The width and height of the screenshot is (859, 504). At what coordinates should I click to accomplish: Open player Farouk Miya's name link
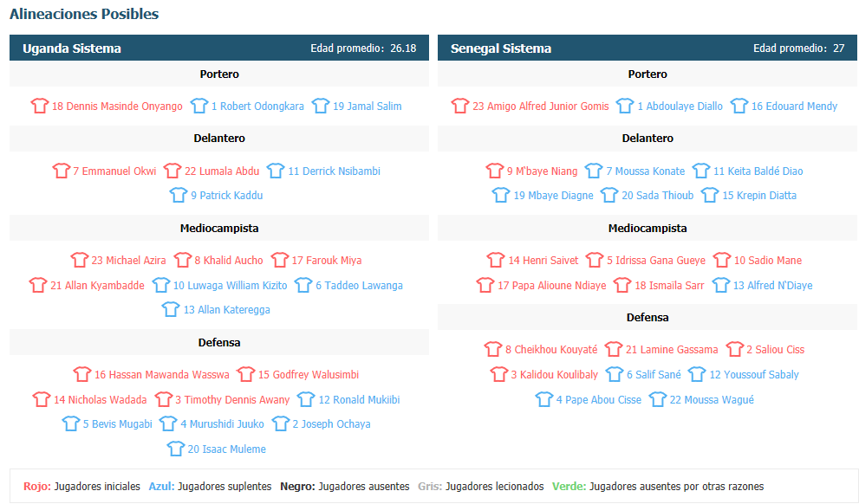click(x=327, y=261)
